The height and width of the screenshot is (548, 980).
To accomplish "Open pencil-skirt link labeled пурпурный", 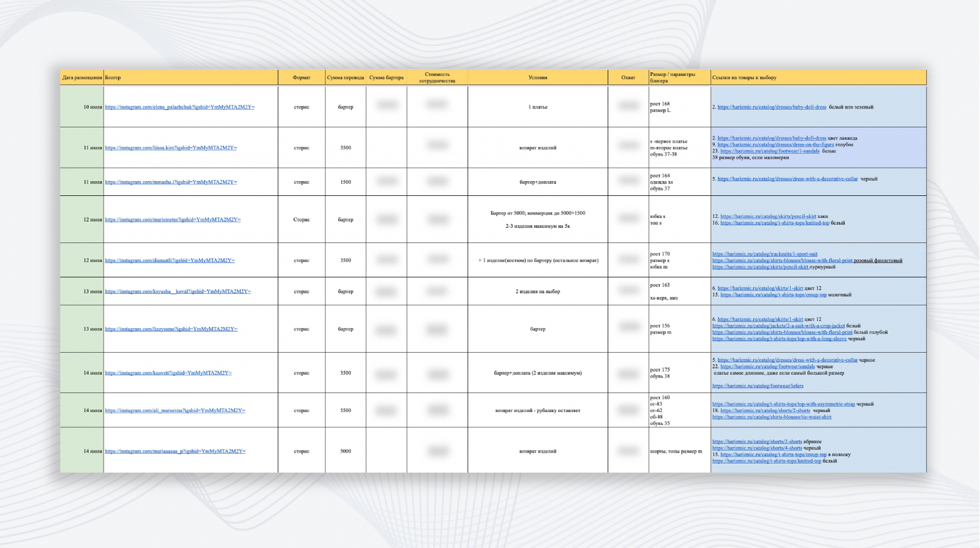I will coord(760,267).
